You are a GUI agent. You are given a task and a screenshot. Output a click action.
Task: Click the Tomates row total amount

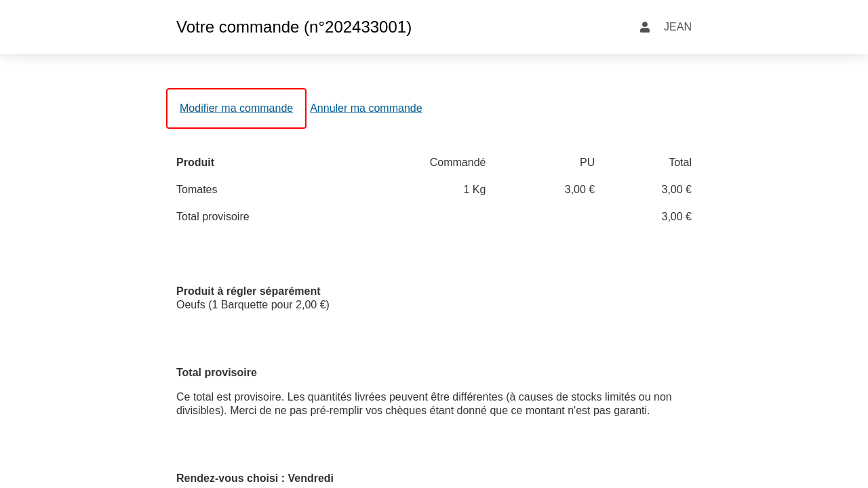(x=676, y=190)
